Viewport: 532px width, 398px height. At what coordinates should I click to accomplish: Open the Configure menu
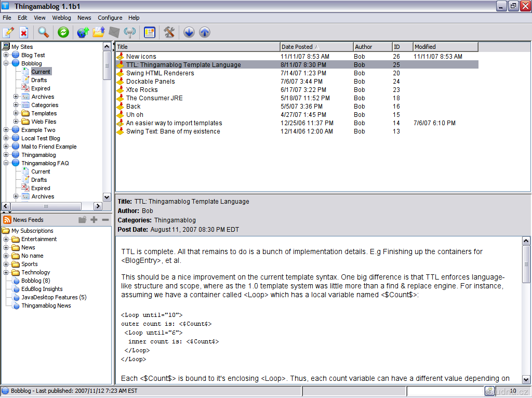click(x=110, y=18)
